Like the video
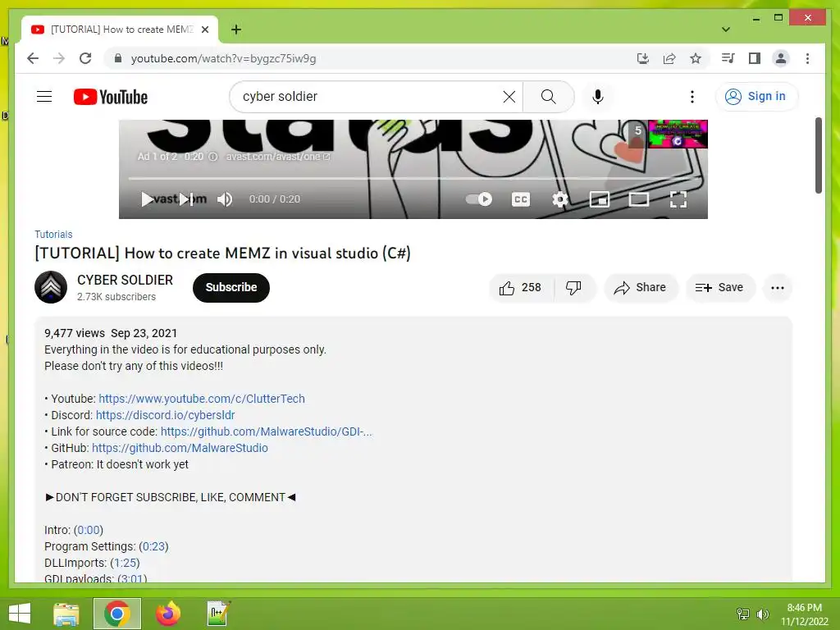This screenshot has height=630, width=840. coord(520,288)
